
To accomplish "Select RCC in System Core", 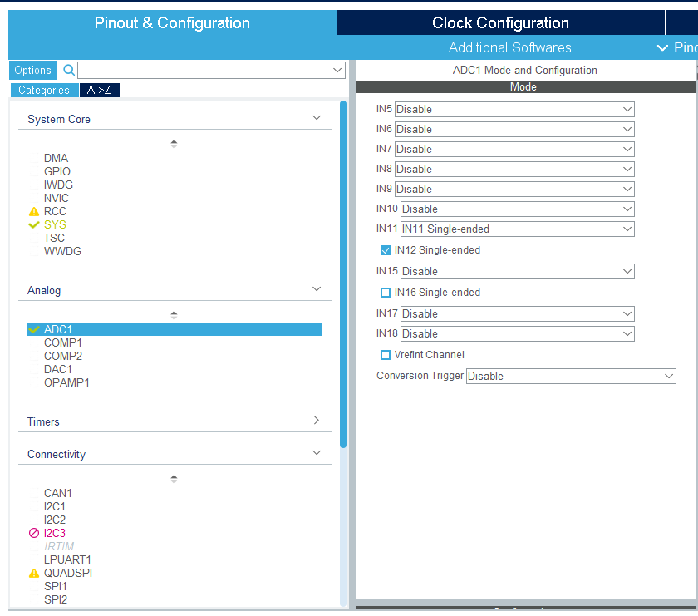I will tap(55, 212).
